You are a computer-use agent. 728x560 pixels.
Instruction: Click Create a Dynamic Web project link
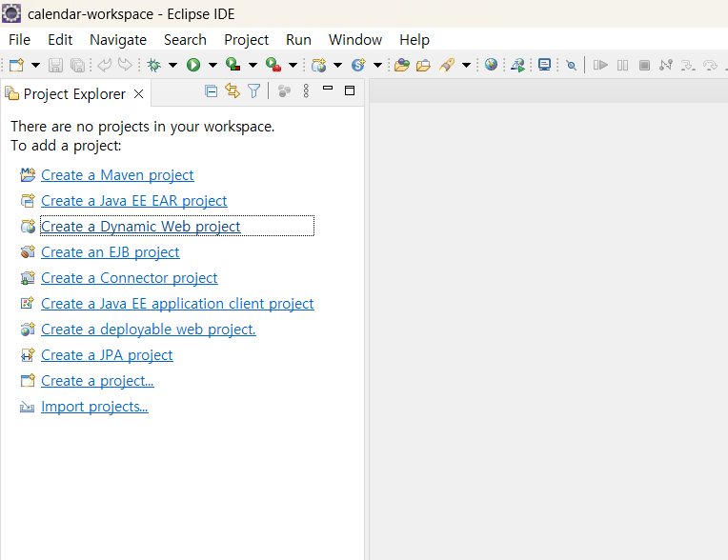(141, 227)
